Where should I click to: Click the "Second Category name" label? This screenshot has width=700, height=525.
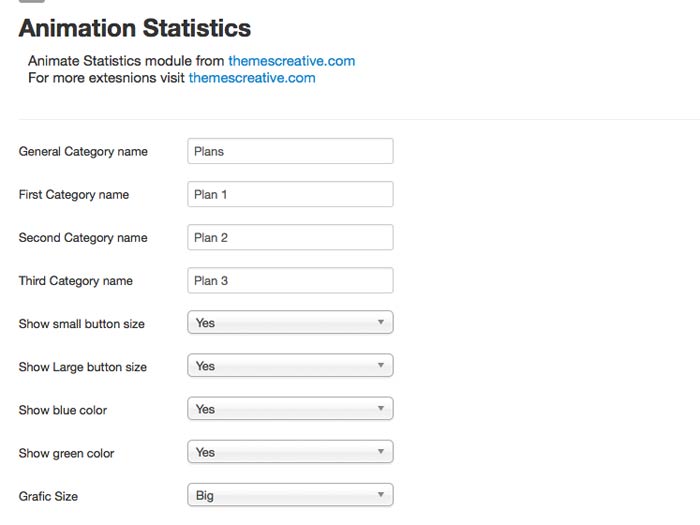pos(83,238)
